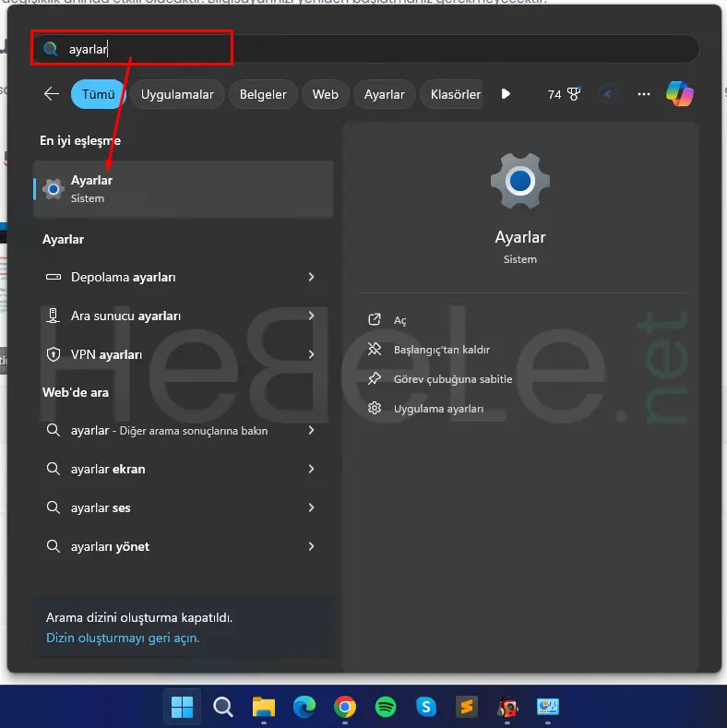This screenshot has width=727, height=728.
Task: Click taskbar Search magnifier icon
Action: pos(223,707)
